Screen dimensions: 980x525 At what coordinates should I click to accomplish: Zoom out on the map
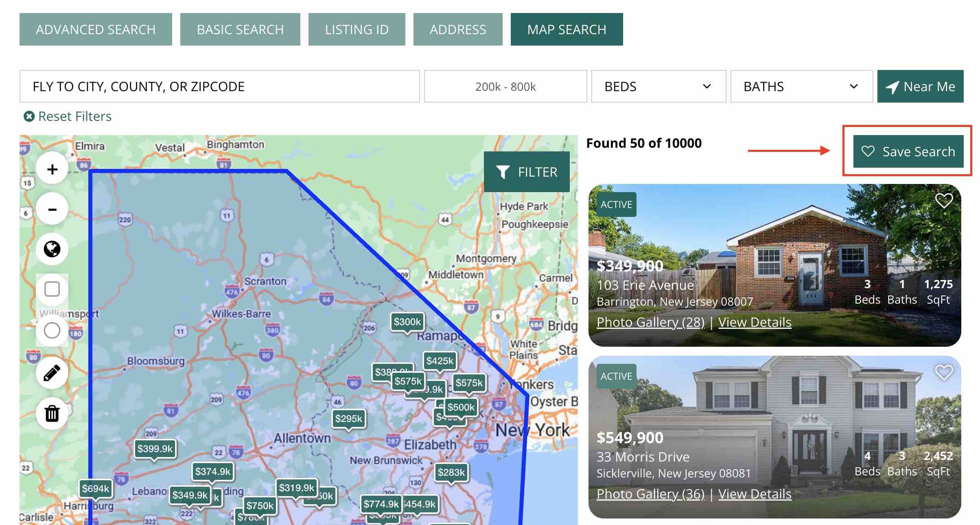tap(52, 209)
